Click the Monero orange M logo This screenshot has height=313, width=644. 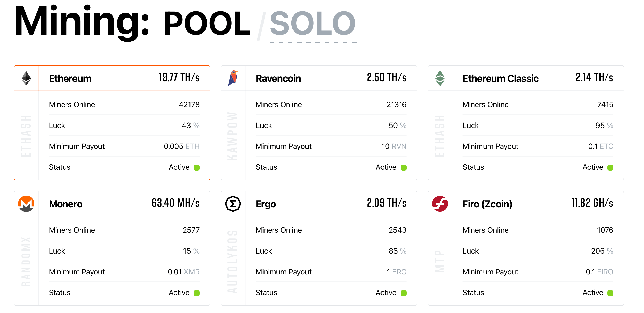click(x=26, y=204)
